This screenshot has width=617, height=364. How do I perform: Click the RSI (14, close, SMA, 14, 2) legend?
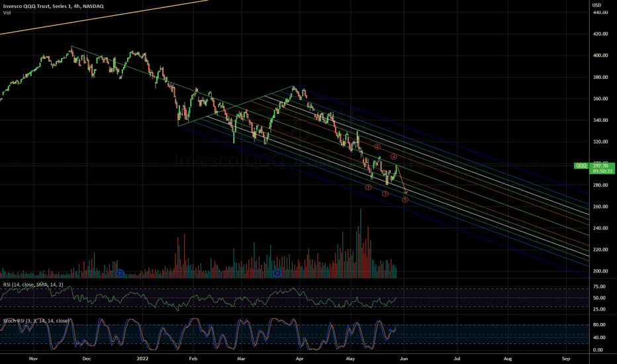[33, 285]
